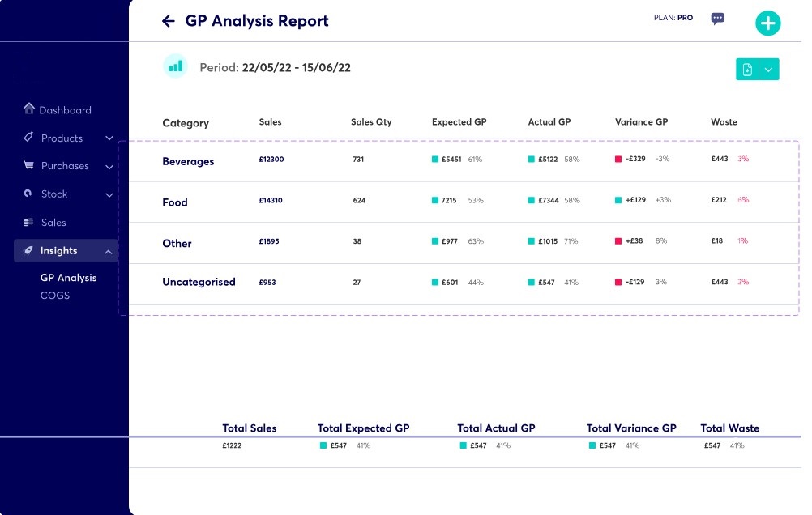Viewport: 812px width, 515px height.
Task: Open the chat messages icon
Action: pyautogui.click(x=717, y=19)
